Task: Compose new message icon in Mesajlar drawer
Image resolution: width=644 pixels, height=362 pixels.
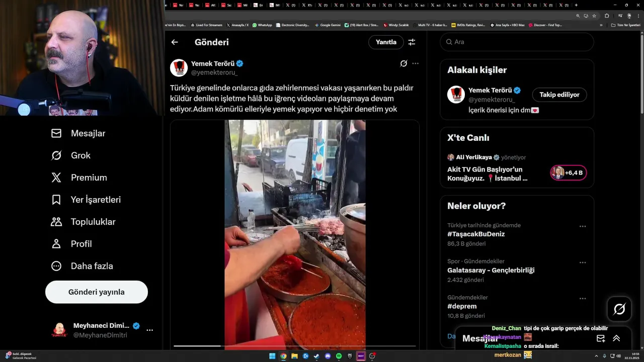Action: tap(601, 338)
